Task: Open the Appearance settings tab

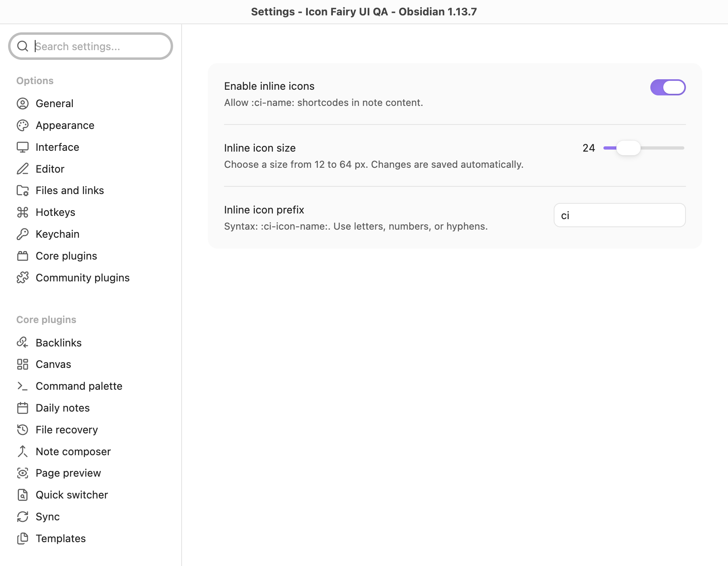Action: (x=91, y=125)
